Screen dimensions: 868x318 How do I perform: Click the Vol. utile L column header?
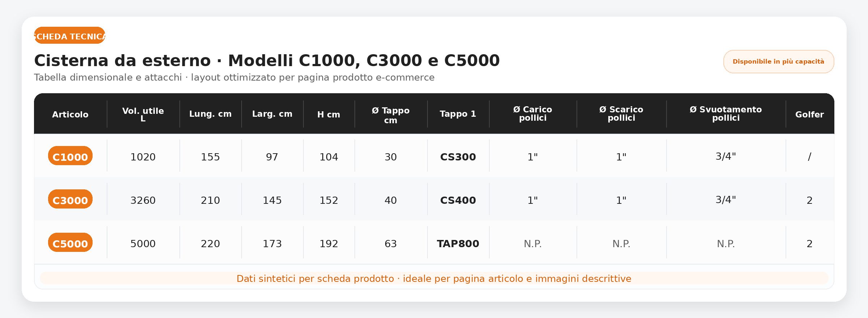point(143,114)
